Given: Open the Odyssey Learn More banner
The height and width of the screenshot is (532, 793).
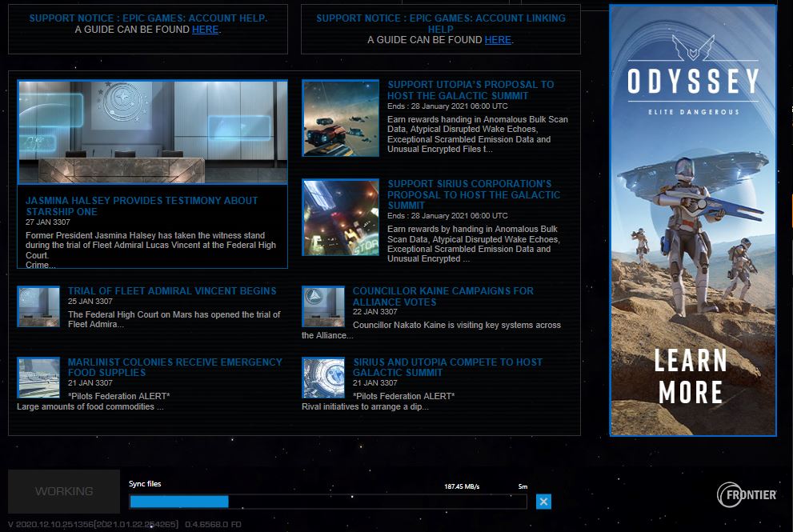Looking at the screenshot, I should [693, 220].
